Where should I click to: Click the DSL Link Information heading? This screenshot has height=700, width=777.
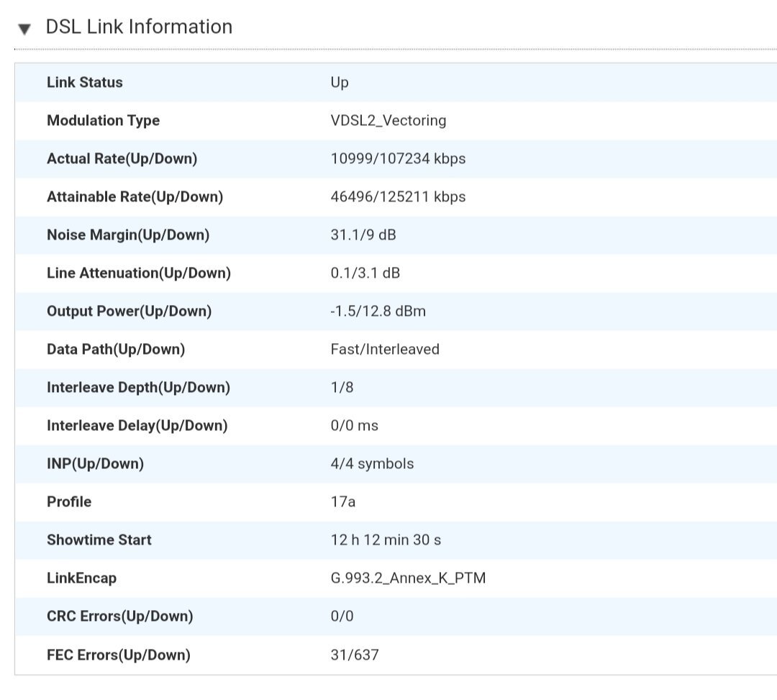[x=139, y=27]
